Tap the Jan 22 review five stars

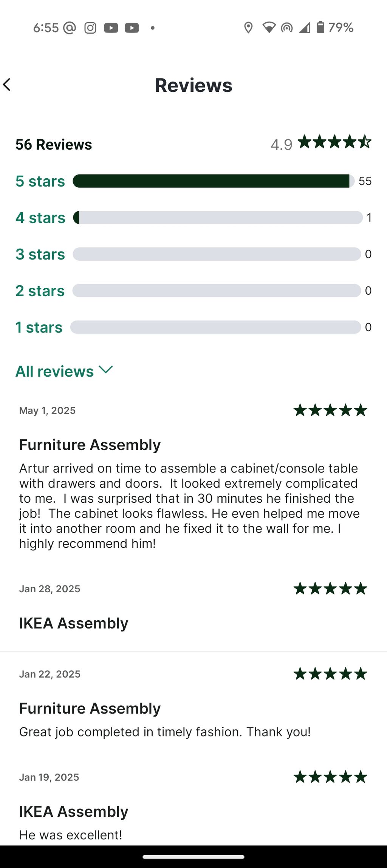pos(330,673)
